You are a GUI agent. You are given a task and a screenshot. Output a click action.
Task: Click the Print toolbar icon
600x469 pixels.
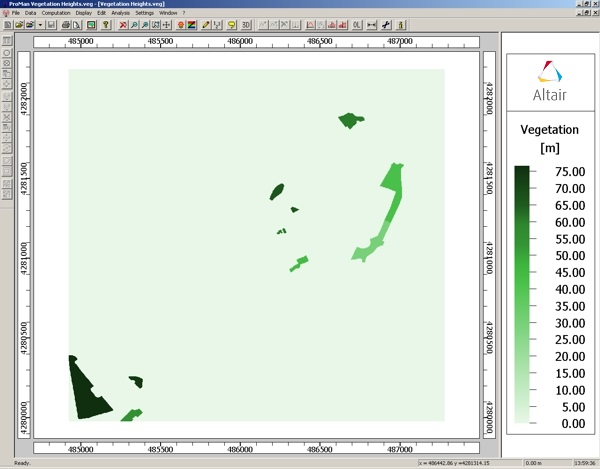click(65, 24)
